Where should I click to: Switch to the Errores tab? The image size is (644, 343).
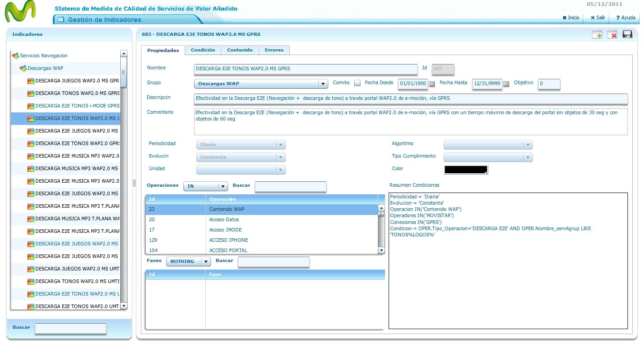click(274, 50)
